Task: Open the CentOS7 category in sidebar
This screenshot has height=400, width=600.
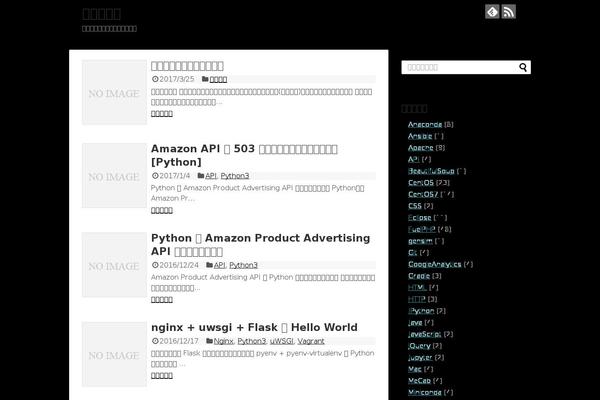Action: (x=423, y=194)
